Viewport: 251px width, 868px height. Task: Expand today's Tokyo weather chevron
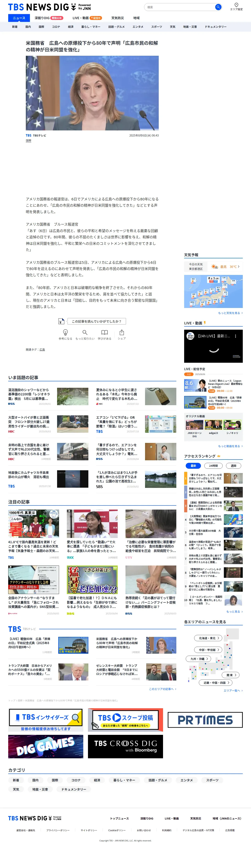point(239,267)
